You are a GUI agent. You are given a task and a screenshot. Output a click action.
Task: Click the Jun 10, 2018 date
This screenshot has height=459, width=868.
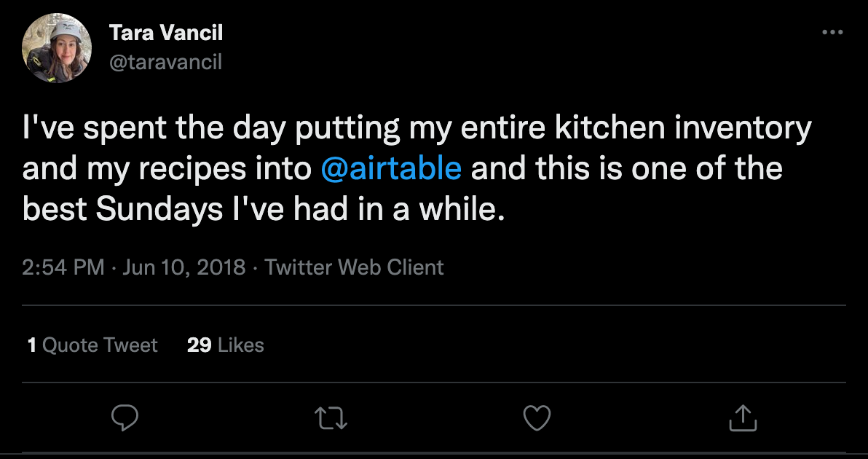pos(184,267)
